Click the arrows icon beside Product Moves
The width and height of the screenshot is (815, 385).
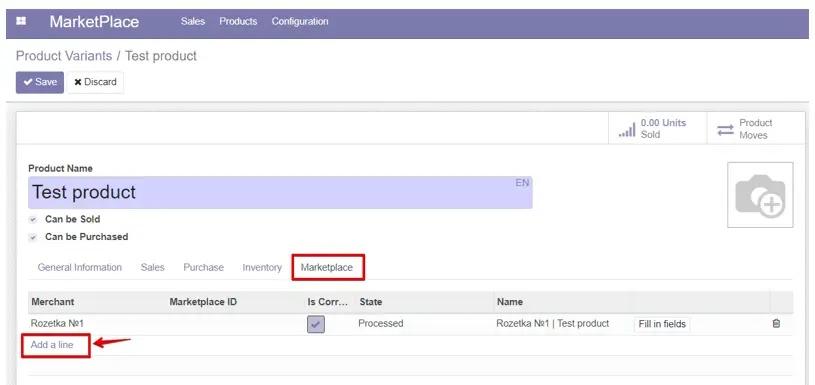725,130
